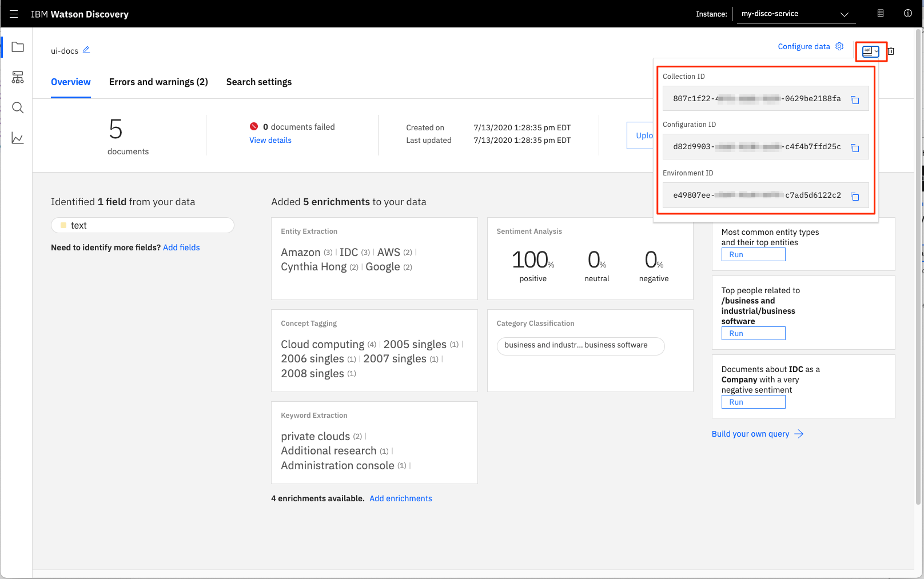Open the Configure data link
Image resolution: width=924 pixels, height=579 pixels.
coord(804,46)
